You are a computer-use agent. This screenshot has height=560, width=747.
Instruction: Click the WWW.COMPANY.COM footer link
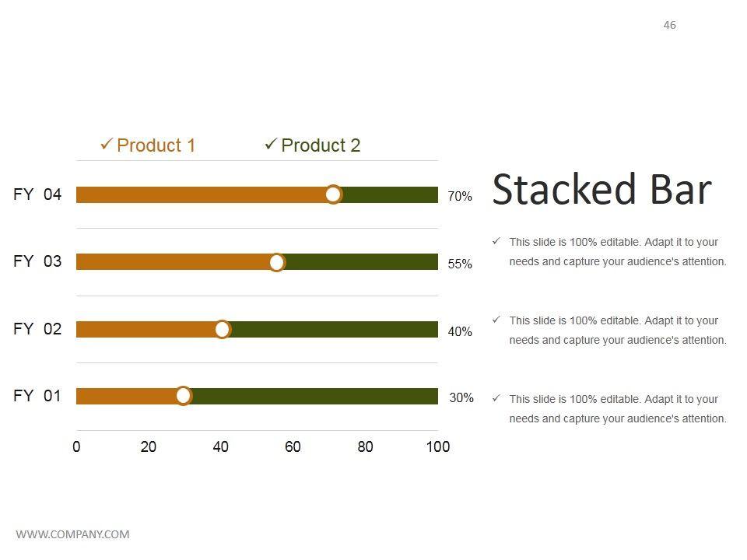coord(72,534)
